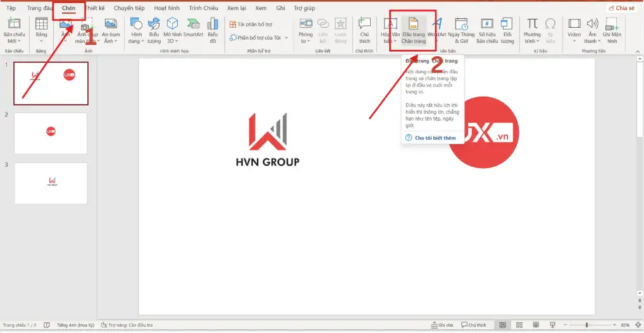The image size is (644, 333).
Task: Click the Phóng to zoom button
Action: (306, 30)
